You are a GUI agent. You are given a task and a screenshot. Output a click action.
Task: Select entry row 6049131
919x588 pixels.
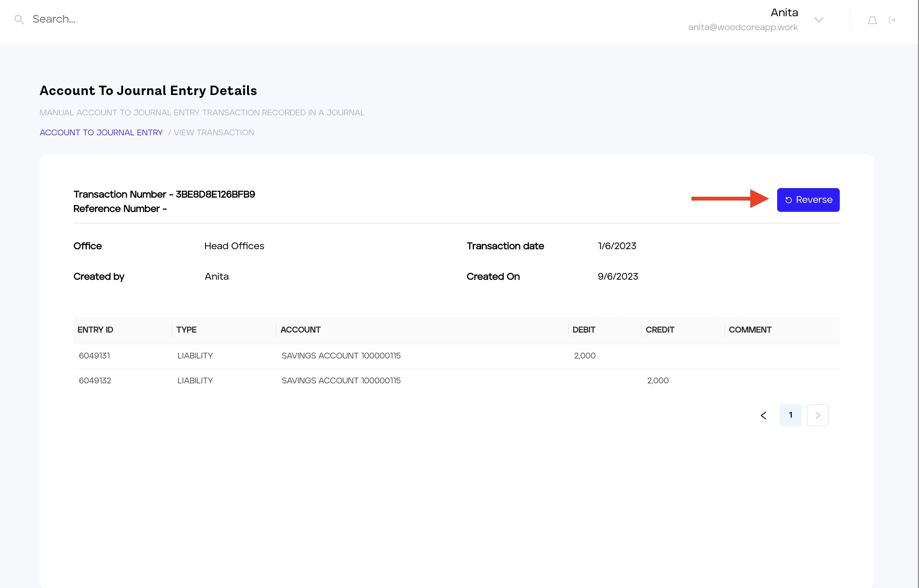point(94,356)
